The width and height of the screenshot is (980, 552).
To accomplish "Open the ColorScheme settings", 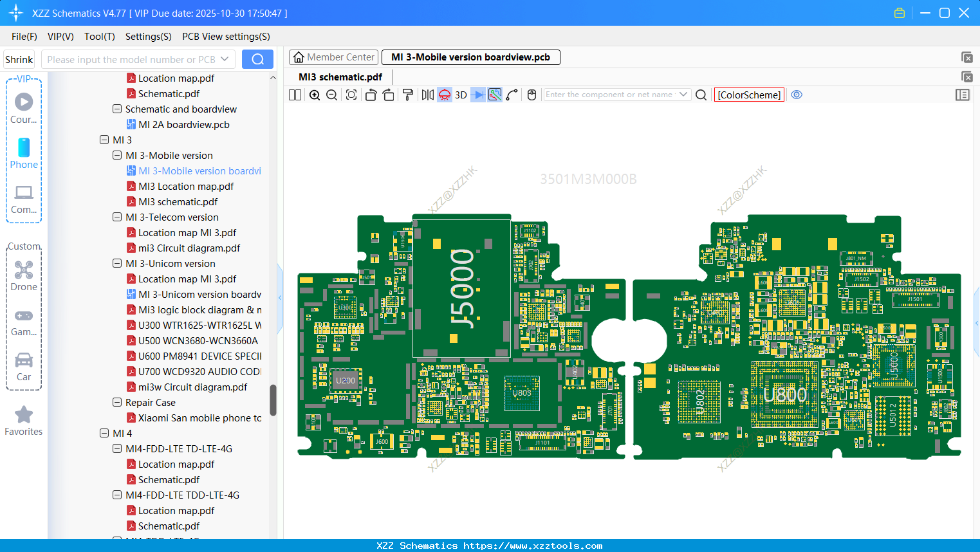I will click(749, 95).
